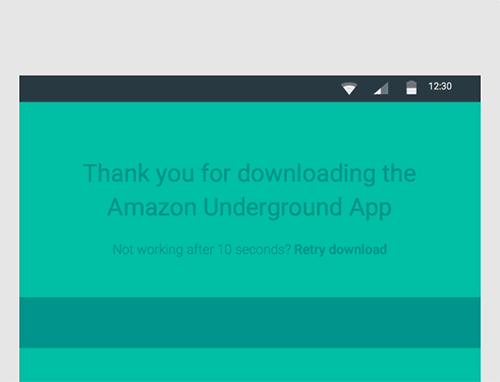Viewport: 500px width, 382px height.
Task: Click the Retry download link
Action: coord(340,250)
